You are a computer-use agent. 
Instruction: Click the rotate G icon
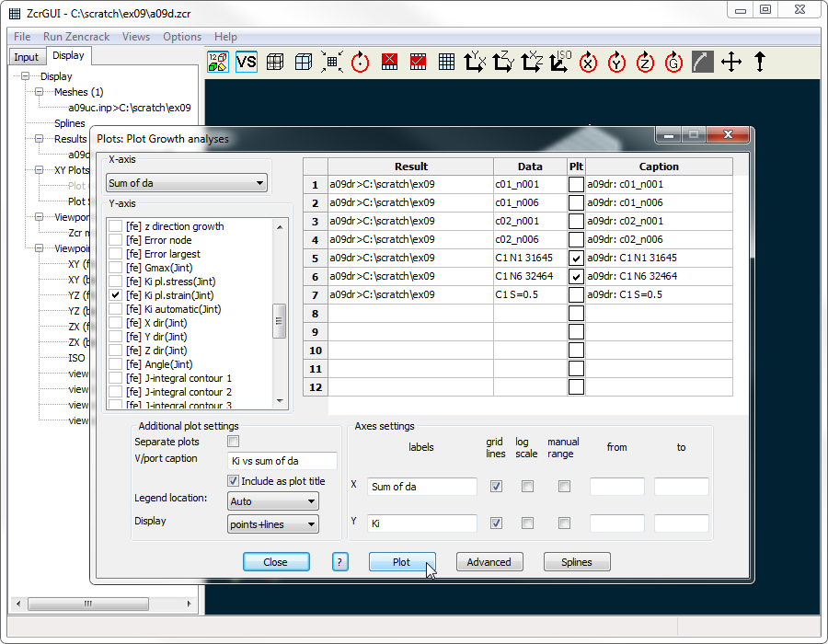click(x=673, y=63)
